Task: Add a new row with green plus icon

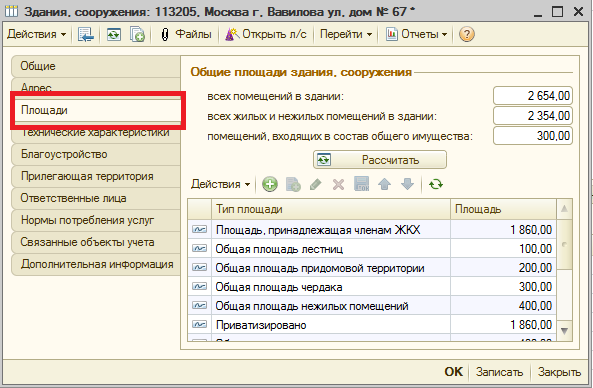Action: point(270,185)
